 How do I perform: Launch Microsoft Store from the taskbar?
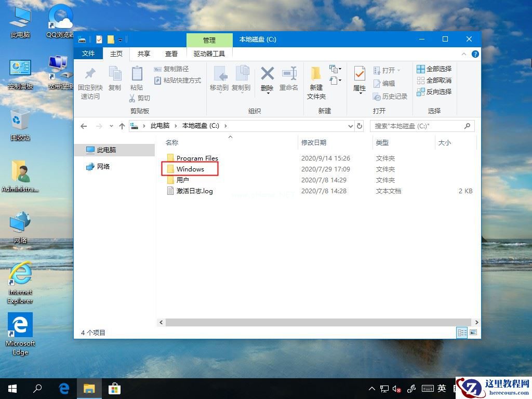pos(115,388)
